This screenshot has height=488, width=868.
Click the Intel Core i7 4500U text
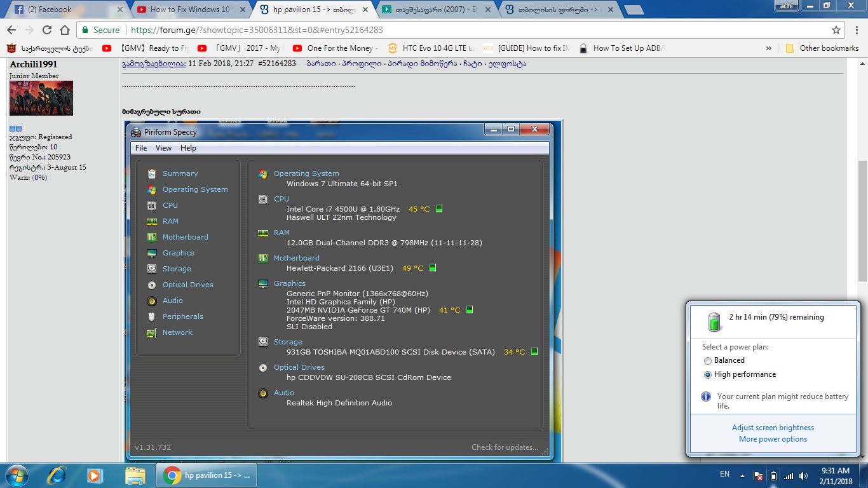[x=343, y=209]
